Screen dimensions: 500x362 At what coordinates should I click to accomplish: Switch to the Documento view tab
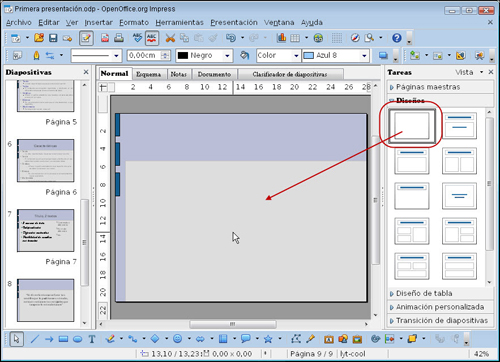pyautogui.click(x=214, y=74)
